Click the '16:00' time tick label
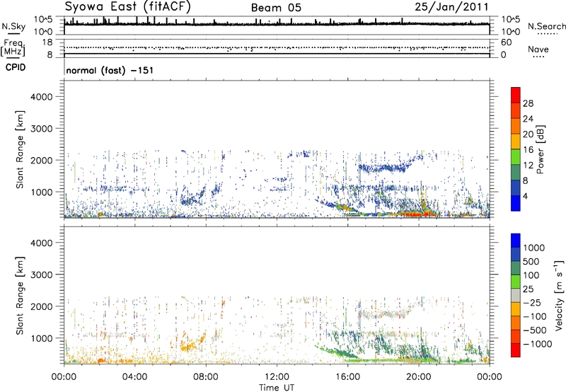 pyautogui.click(x=347, y=377)
